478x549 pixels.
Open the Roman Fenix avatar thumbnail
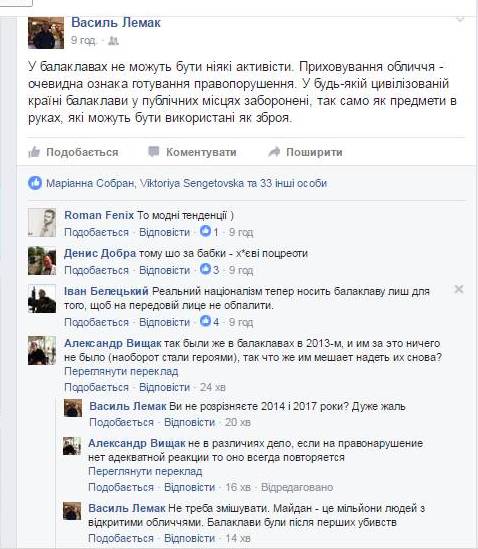point(42,223)
